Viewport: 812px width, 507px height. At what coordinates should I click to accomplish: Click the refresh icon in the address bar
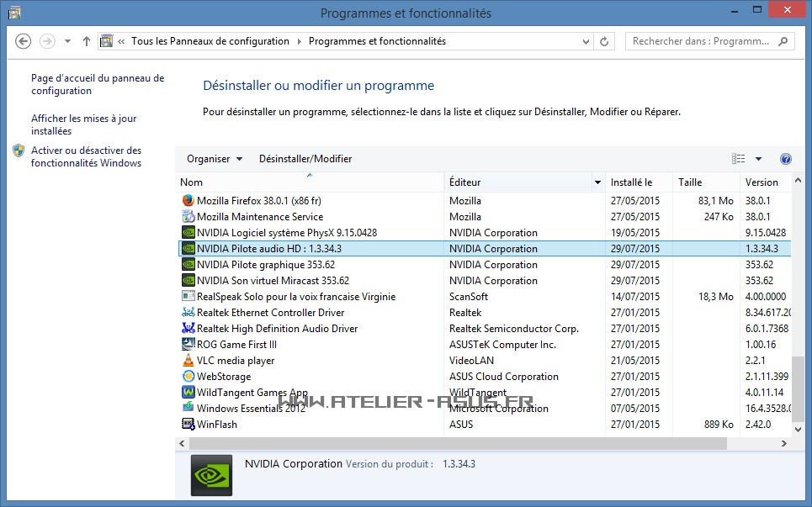pos(603,41)
